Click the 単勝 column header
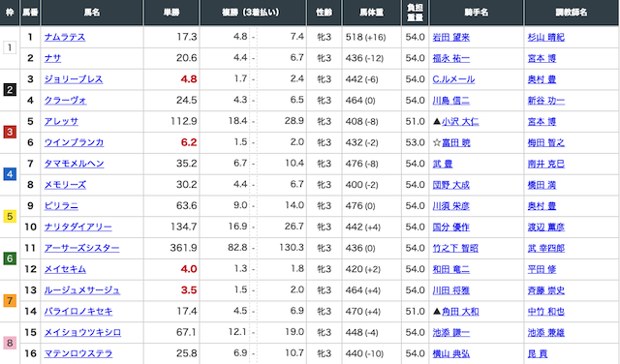 click(x=171, y=13)
